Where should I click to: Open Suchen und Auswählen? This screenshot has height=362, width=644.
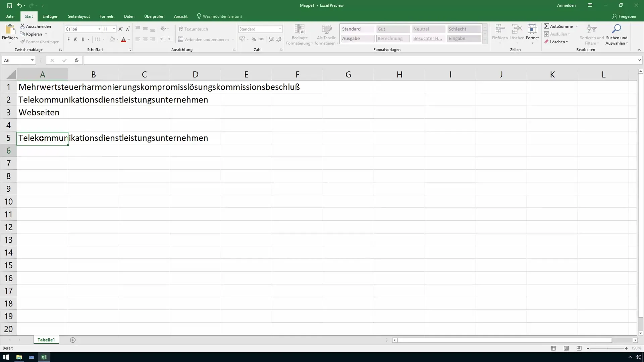click(616, 35)
